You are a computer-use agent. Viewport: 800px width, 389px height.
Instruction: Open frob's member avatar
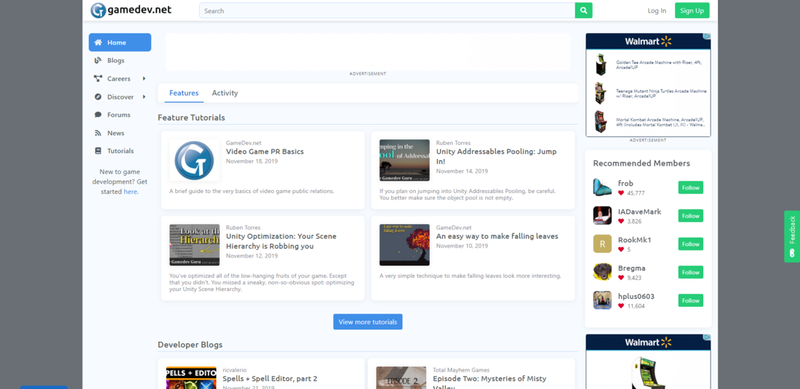pos(602,187)
